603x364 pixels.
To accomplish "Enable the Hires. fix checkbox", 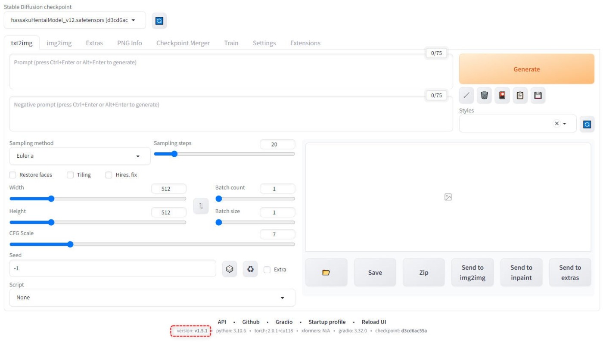I will tap(109, 175).
